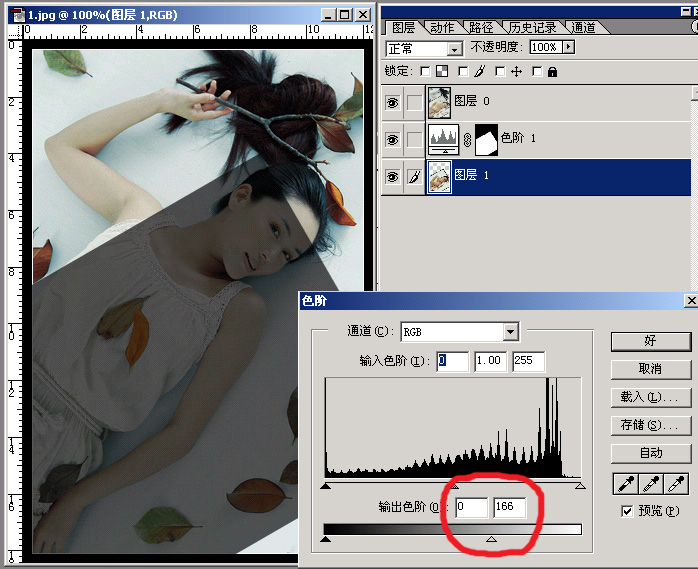Switch to the 路径 tab
The image size is (698, 569).
click(x=481, y=28)
